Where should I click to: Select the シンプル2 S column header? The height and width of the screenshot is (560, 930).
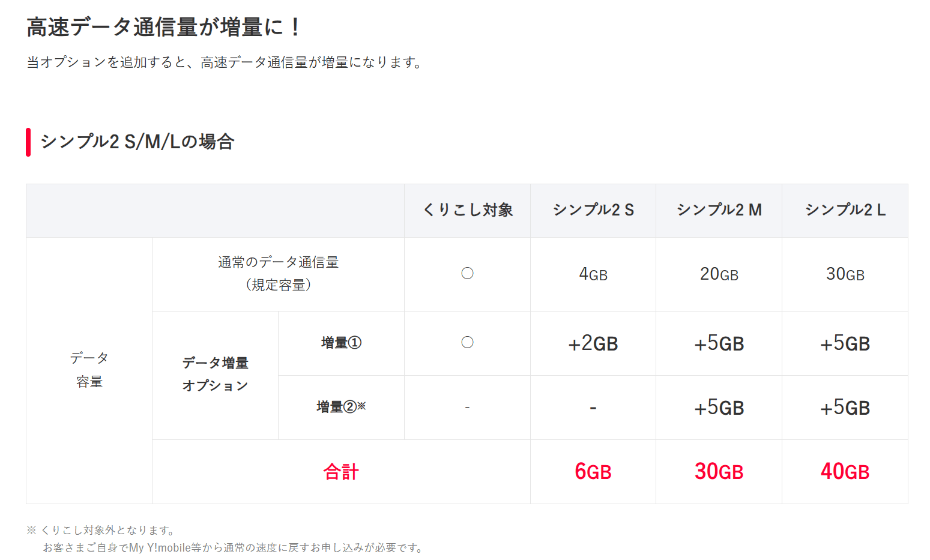[x=593, y=210]
